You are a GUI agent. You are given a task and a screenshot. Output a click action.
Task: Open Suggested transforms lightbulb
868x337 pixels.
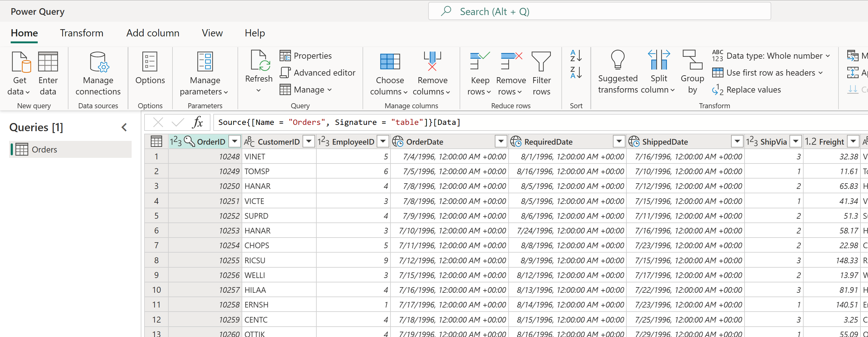618,60
